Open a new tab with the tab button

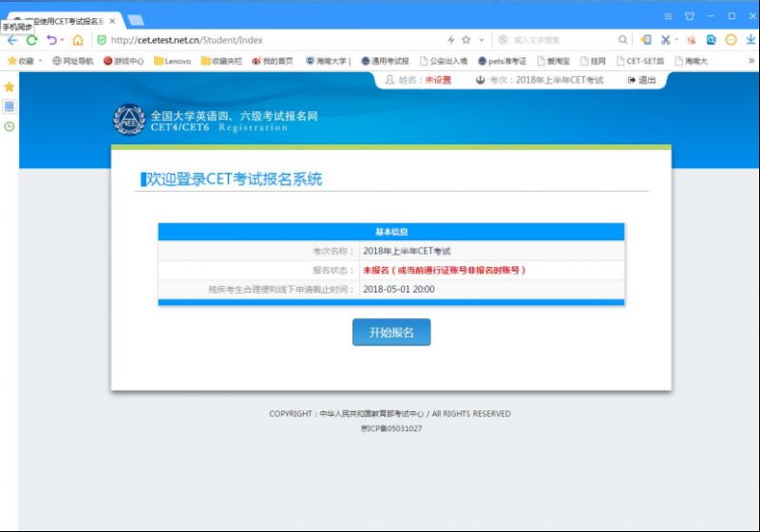point(135,20)
